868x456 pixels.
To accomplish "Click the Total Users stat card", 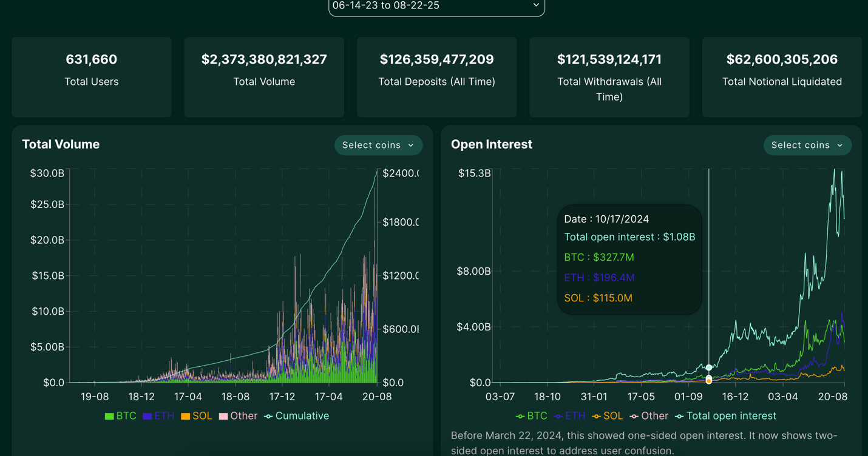I will [x=92, y=77].
